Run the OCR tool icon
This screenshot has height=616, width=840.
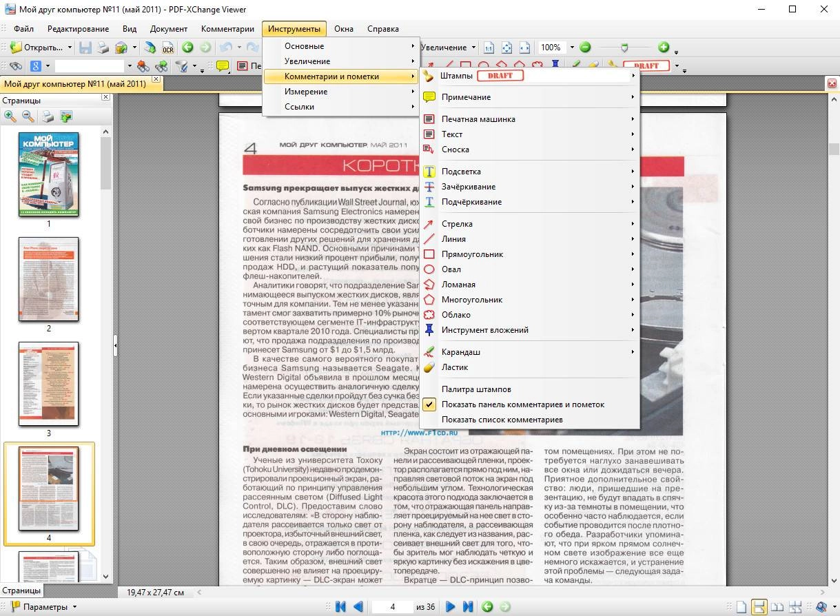tap(167, 48)
